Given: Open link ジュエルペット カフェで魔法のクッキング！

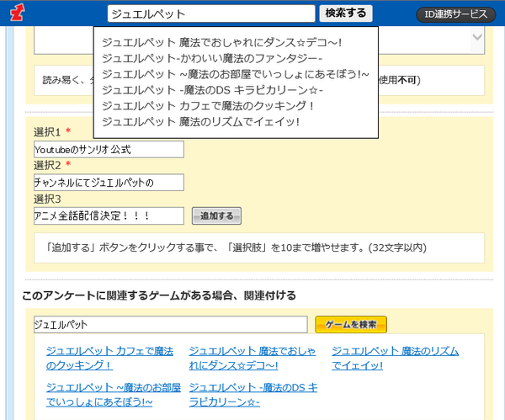Looking at the screenshot, I should (x=109, y=359).
